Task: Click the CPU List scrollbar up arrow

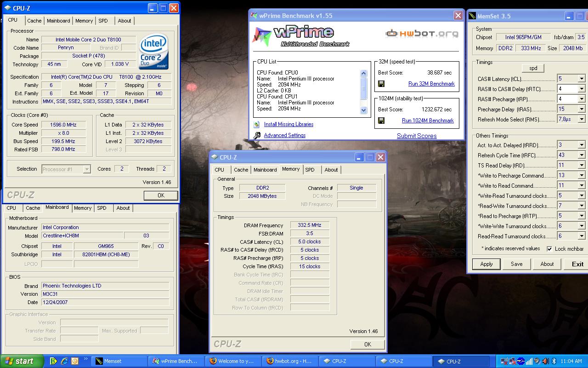Action: [x=364, y=73]
